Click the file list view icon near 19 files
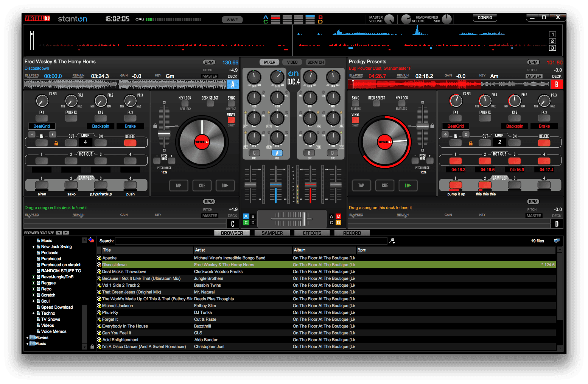The image size is (588, 384). click(x=556, y=241)
